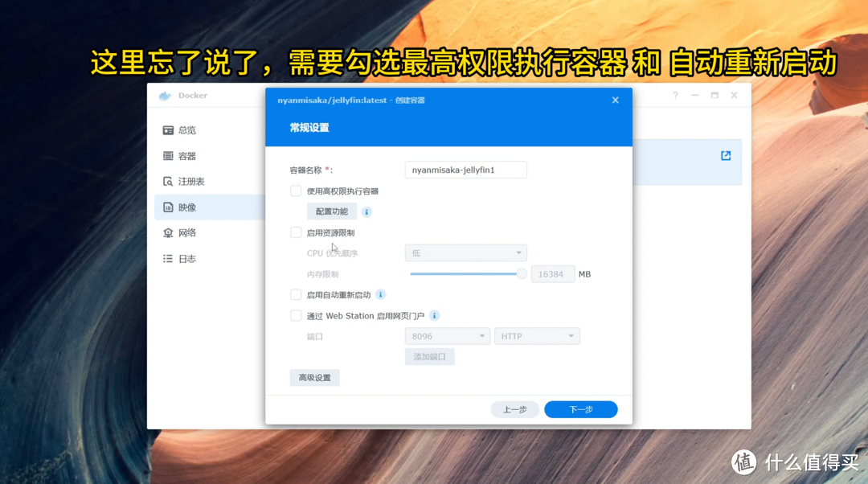Open the CPU 优先顺序 dropdown showing 低
The image size is (868, 484).
465,252
